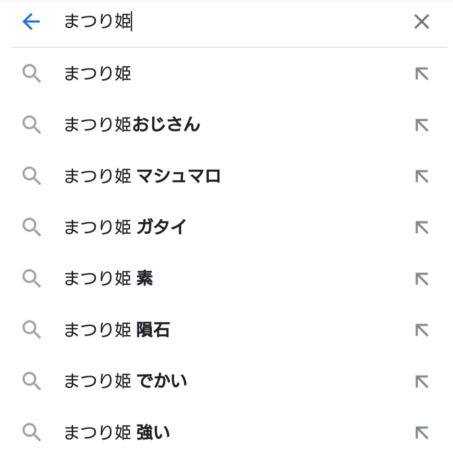This screenshot has width=453, height=476.
Task: Use the arrow icon on でかい row
Action: (x=422, y=381)
